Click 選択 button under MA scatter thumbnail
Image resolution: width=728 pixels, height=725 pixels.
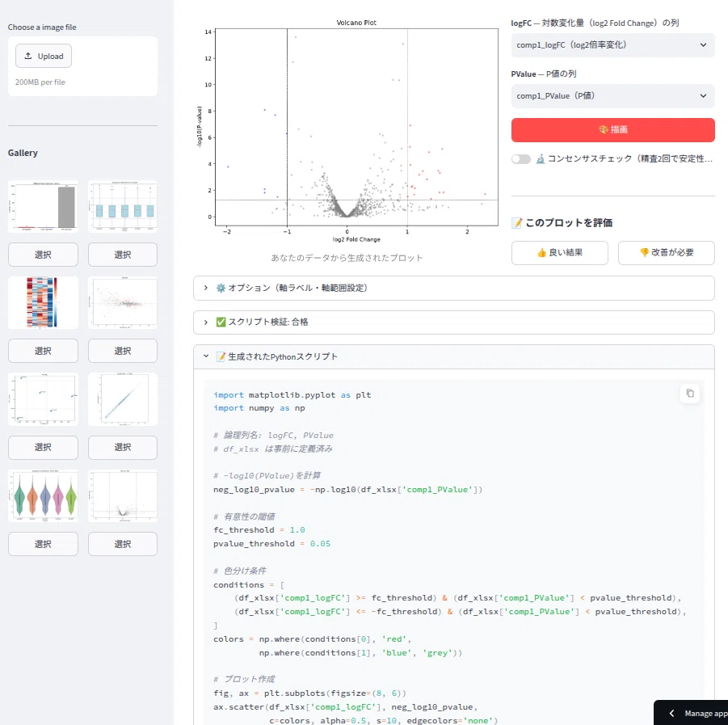(x=123, y=351)
